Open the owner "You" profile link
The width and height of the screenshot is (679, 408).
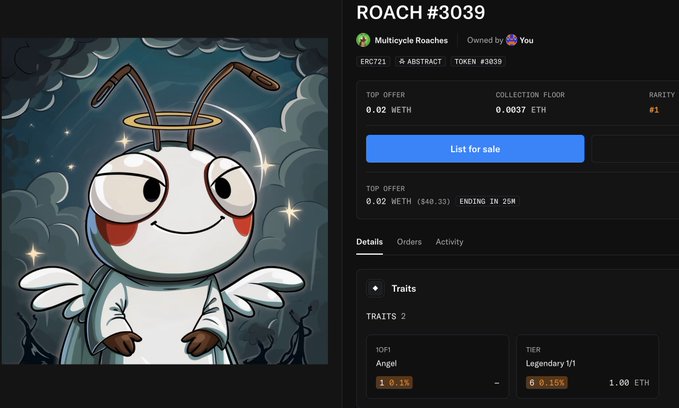(526, 40)
